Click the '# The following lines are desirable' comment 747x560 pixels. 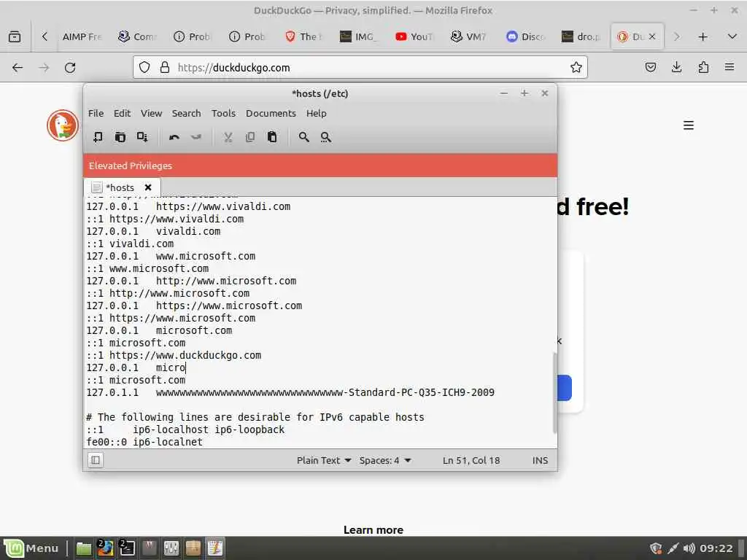tap(255, 417)
